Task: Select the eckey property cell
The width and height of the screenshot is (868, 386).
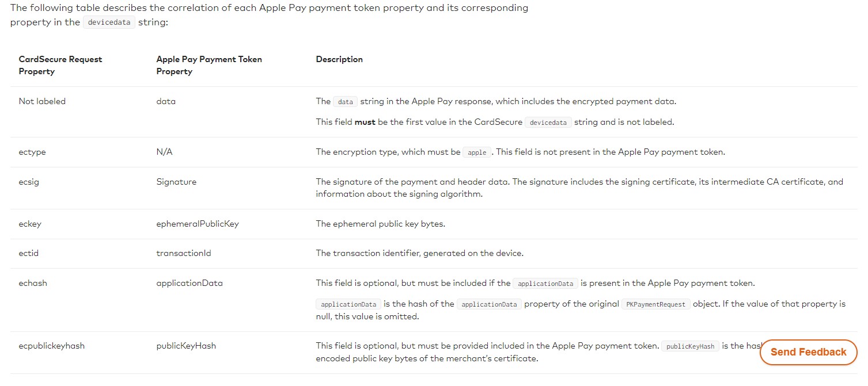Action: pos(30,224)
